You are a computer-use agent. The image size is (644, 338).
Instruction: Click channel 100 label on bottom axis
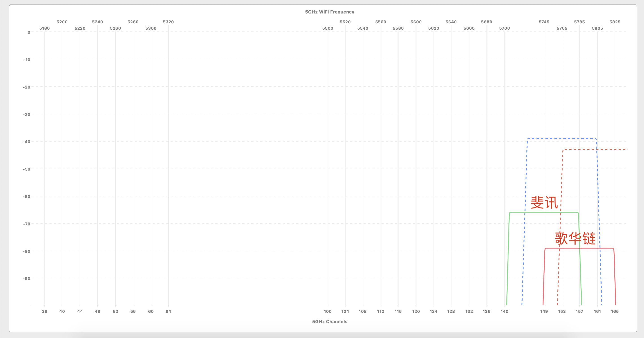click(328, 311)
